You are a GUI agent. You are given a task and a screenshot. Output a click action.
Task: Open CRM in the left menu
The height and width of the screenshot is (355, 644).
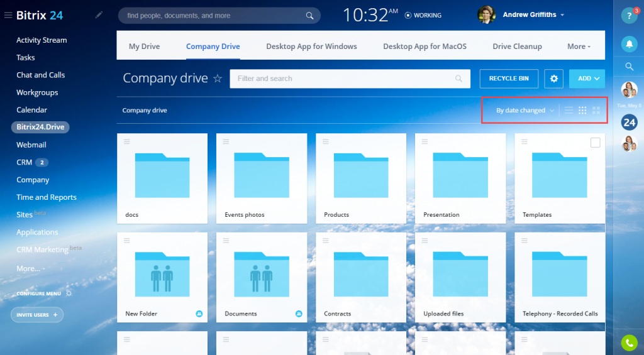[25, 162]
